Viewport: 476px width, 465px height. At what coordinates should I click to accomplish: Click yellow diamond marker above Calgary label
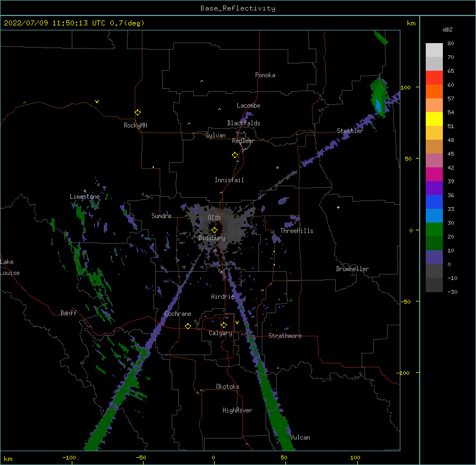(x=224, y=325)
